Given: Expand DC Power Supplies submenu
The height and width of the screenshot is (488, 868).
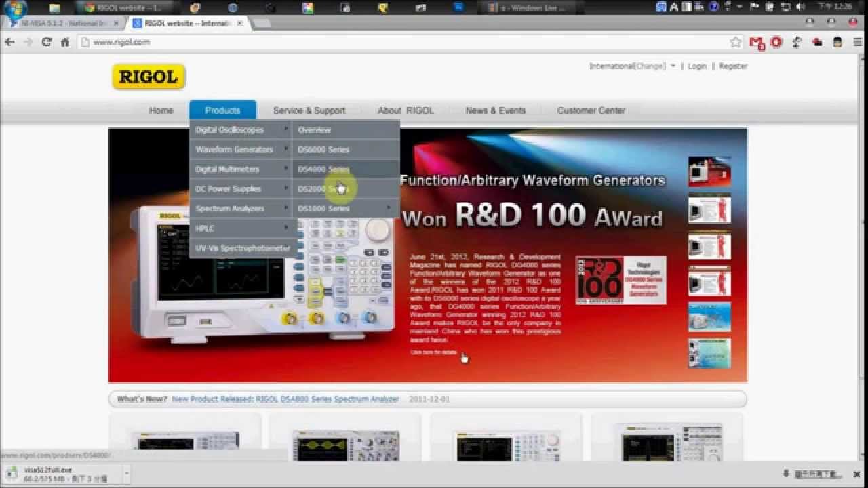Looking at the screenshot, I should tap(241, 189).
